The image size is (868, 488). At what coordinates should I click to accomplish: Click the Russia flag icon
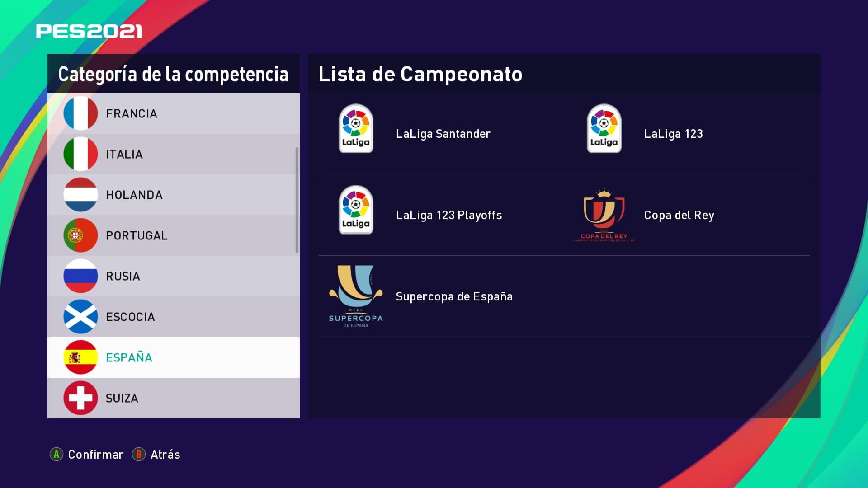click(x=80, y=276)
